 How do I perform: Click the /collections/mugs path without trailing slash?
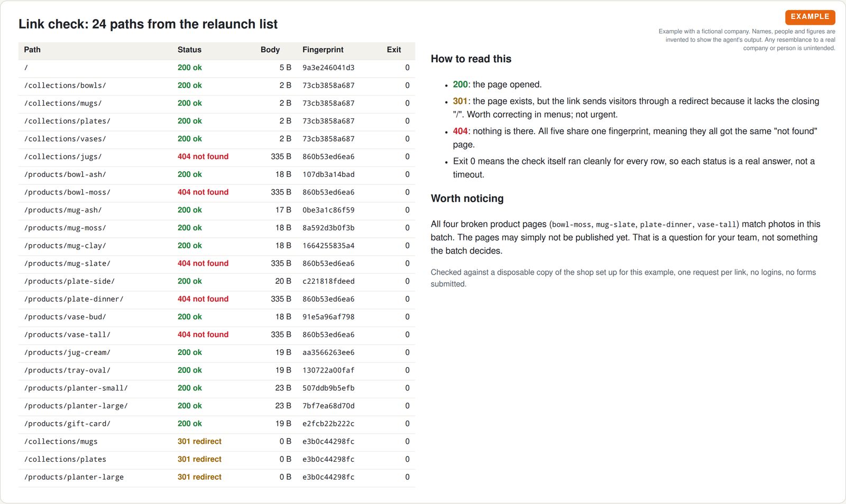tap(61, 442)
